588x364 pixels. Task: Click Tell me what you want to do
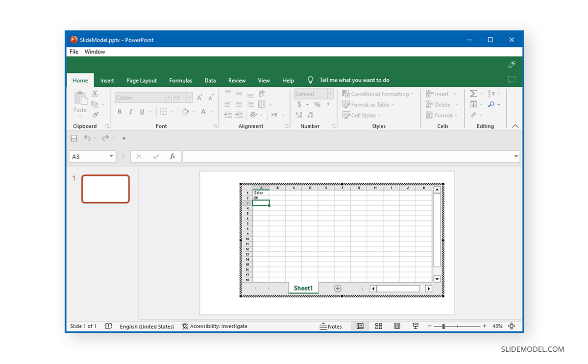pyautogui.click(x=354, y=80)
